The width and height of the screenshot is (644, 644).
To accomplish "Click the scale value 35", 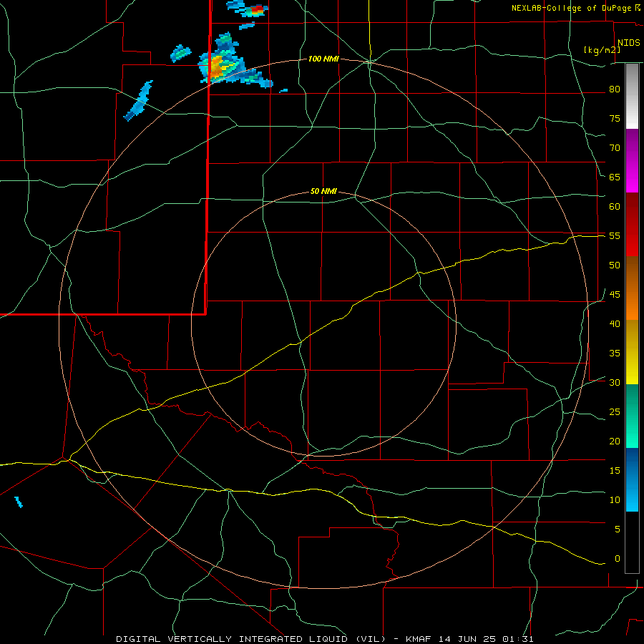I will click(x=615, y=353).
